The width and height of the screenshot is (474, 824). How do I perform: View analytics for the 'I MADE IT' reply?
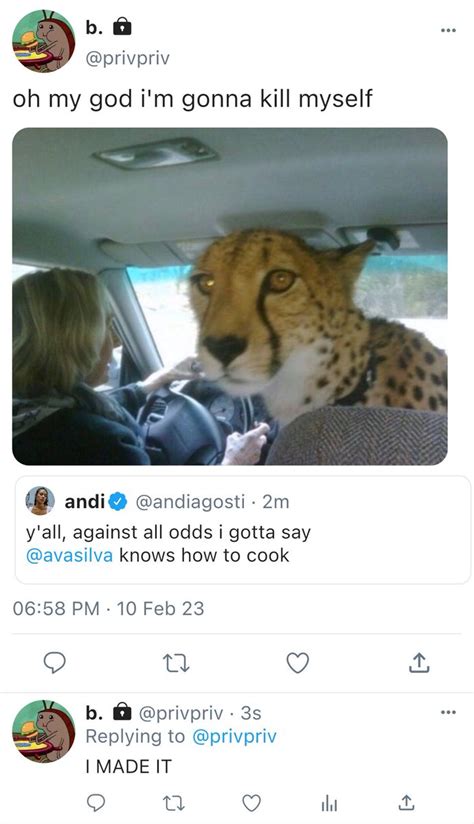(329, 803)
